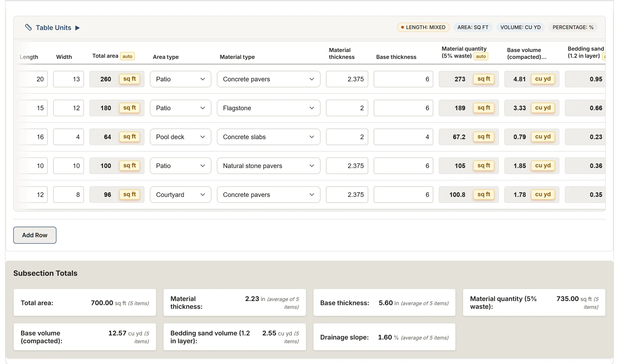619x364 pixels.
Task: Open Concrete pavers dropdown in Courtyard row
Action: pyautogui.click(x=268, y=195)
